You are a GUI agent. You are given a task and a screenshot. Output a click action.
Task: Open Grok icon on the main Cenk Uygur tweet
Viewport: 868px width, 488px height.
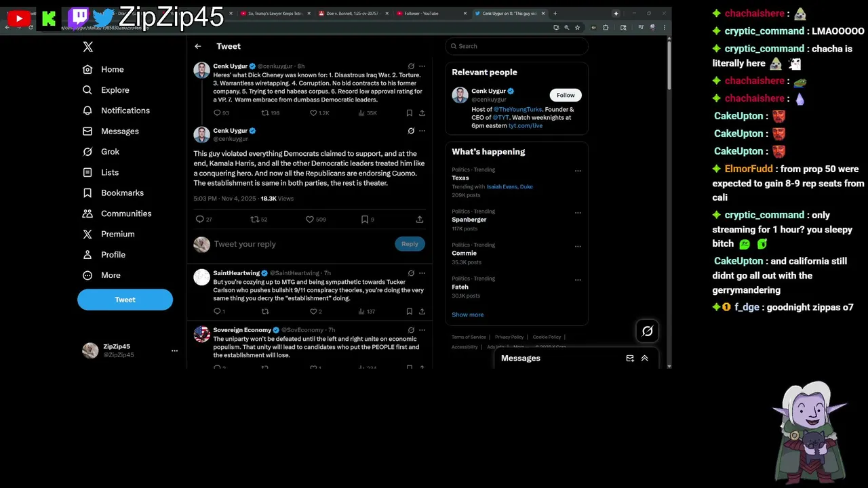point(411,131)
